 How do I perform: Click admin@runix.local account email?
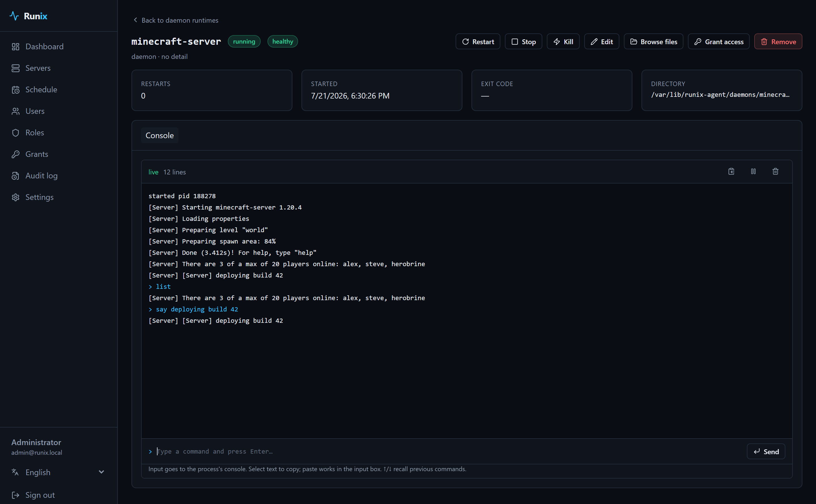[37, 452]
